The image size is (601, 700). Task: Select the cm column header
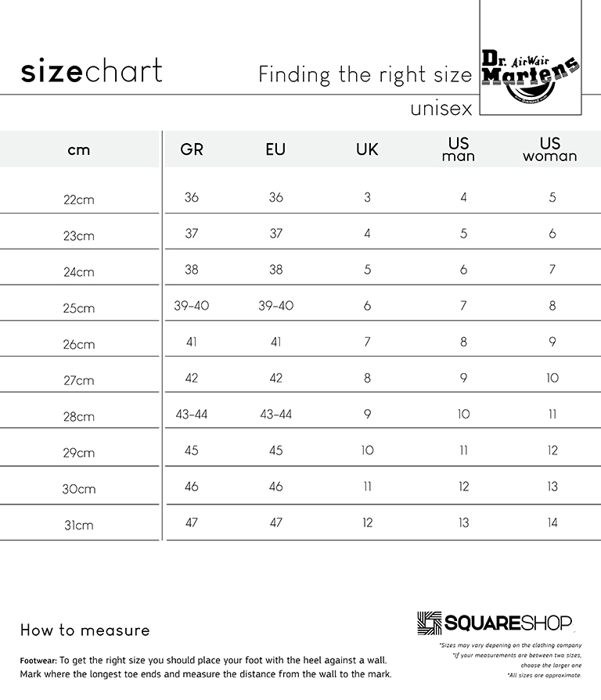pos(79,150)
